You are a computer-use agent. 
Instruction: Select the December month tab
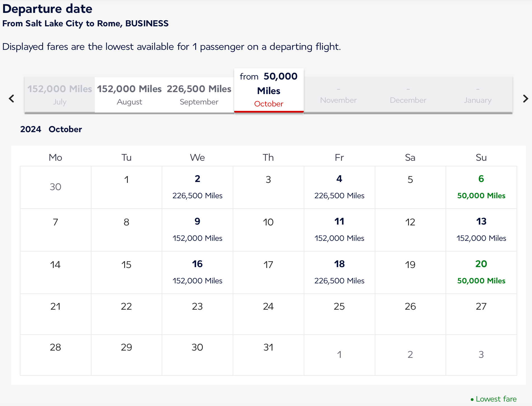coord(408,95)
